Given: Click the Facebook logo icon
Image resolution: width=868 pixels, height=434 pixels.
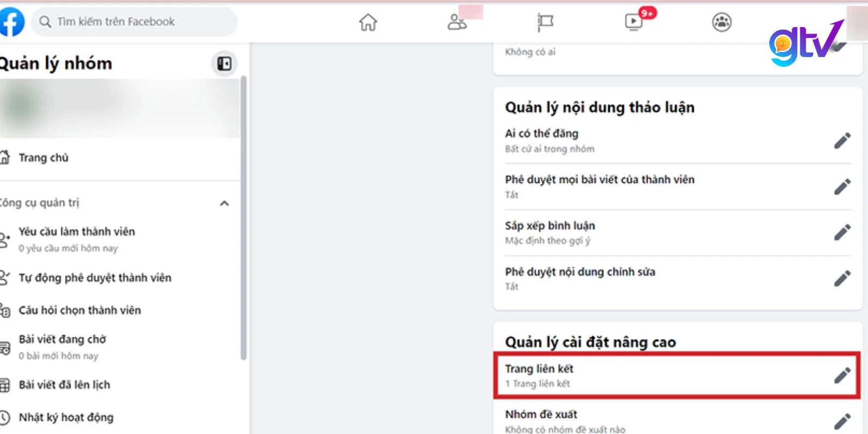Looking at the screenshot, I should tap(12, 22).
